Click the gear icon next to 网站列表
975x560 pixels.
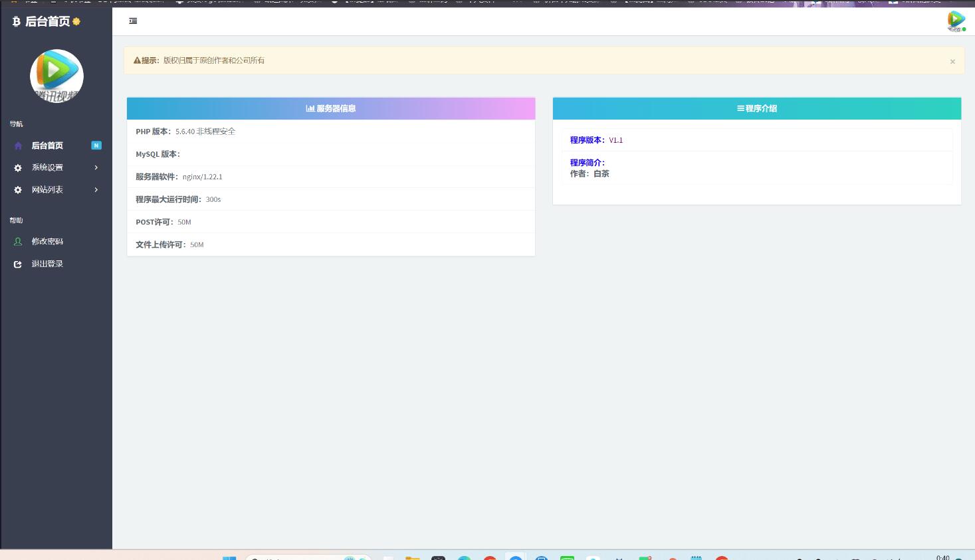point(18,190)
